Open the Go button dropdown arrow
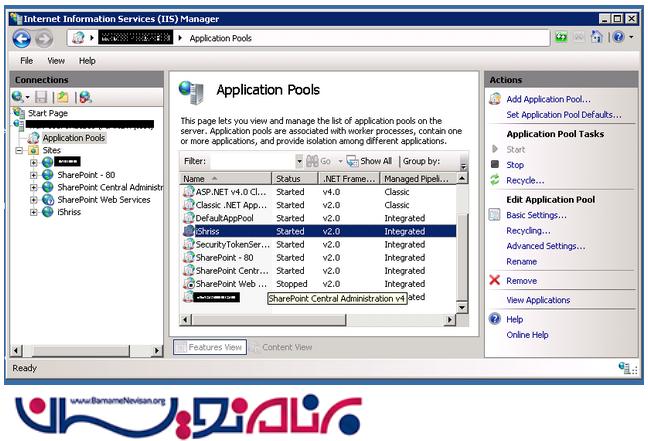The width and height of the screenshot is (648, 441). [x=340, y=161]
